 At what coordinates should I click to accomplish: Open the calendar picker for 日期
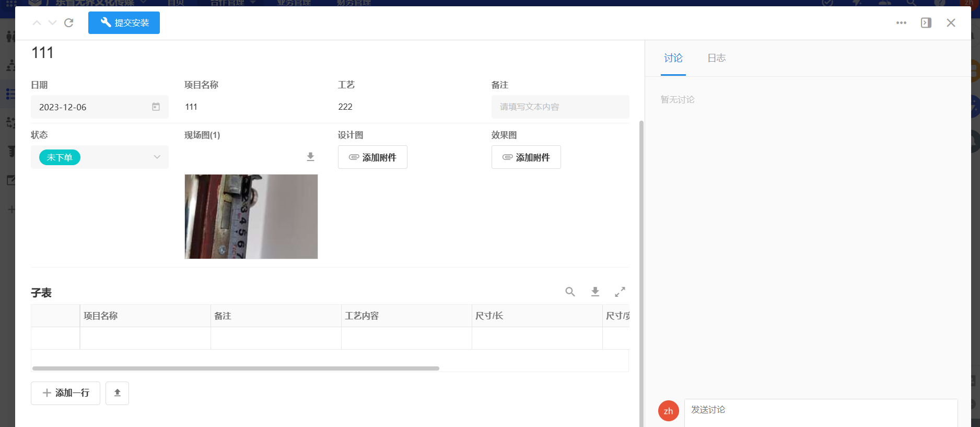coord(156,107)
